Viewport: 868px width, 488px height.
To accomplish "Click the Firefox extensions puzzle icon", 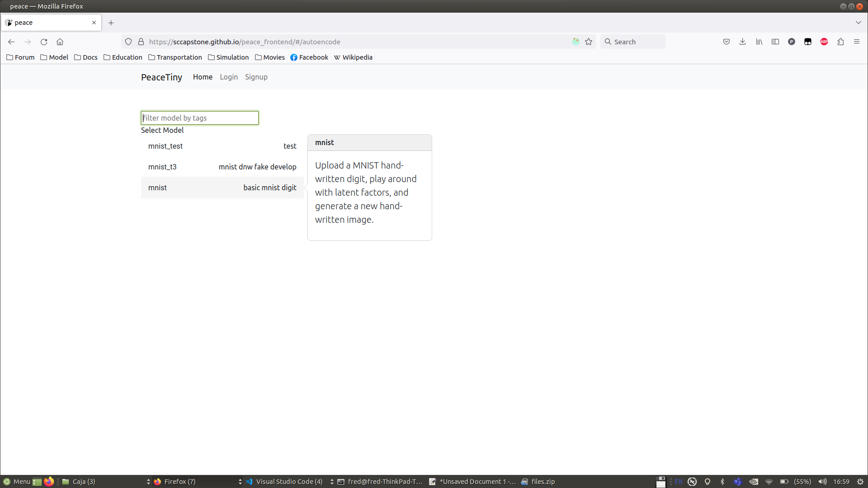I will pyautogui.click(x=841, y=42).
